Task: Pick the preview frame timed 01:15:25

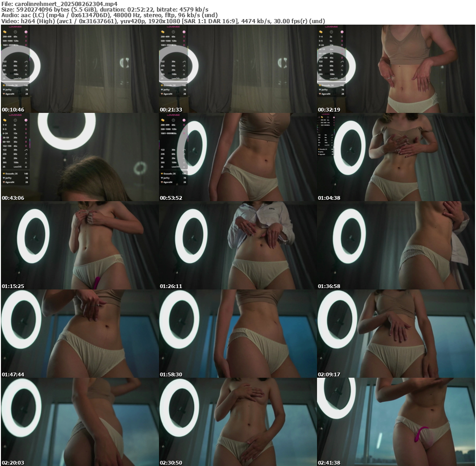Action: pos(79,245)
